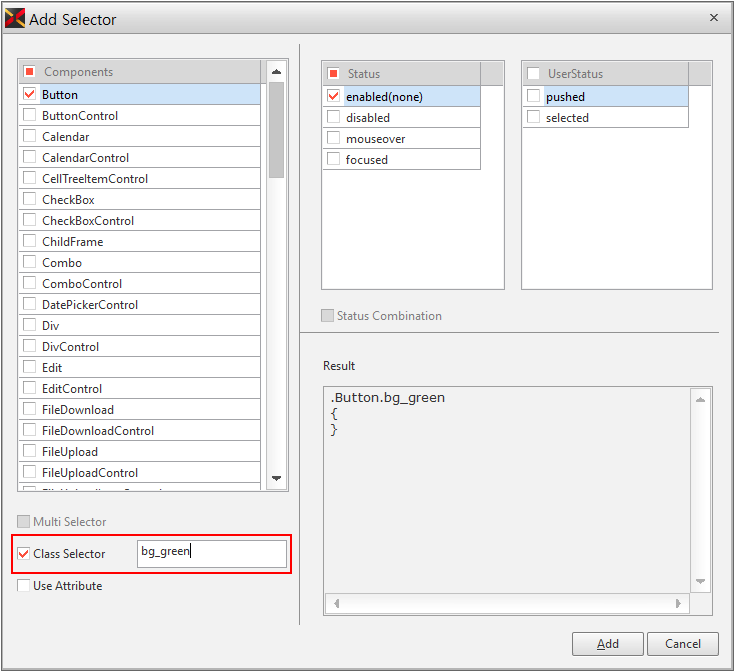This screenshot has height=671, width=734.
Task: Check the disabled status checkbox
Action: pyautogui.click(x=333, y=117)
